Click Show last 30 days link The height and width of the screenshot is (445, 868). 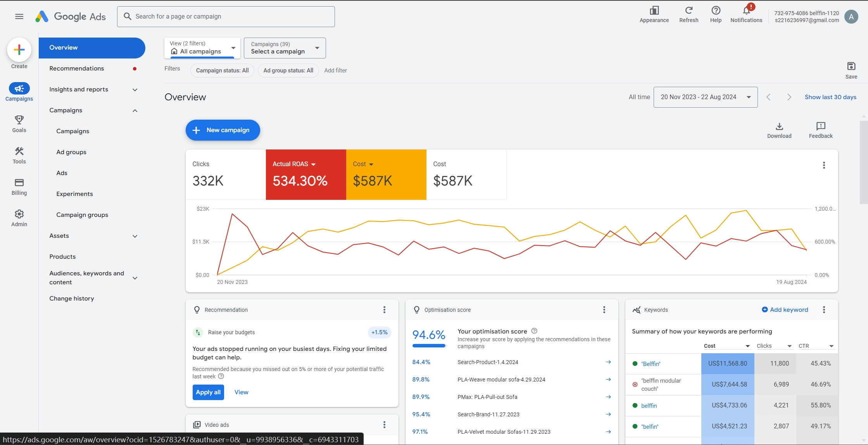tap(830, 97)
